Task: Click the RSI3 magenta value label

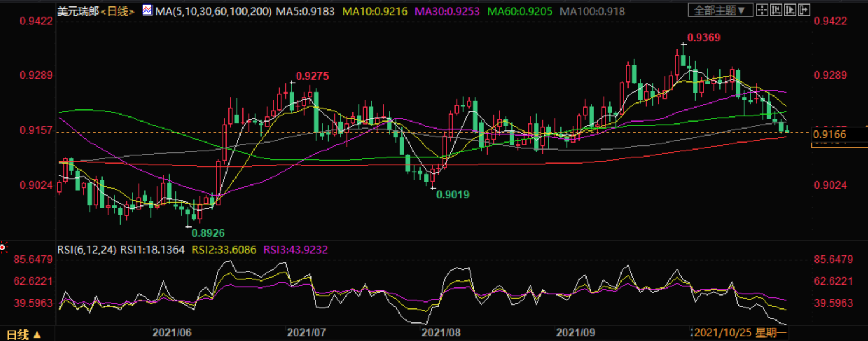Action: click(x=296, y=250)
